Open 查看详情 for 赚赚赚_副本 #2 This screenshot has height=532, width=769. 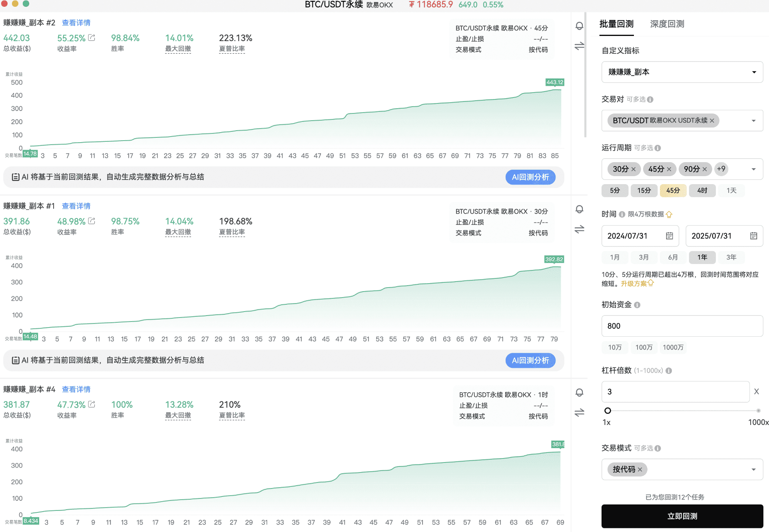tap(76, 23)
